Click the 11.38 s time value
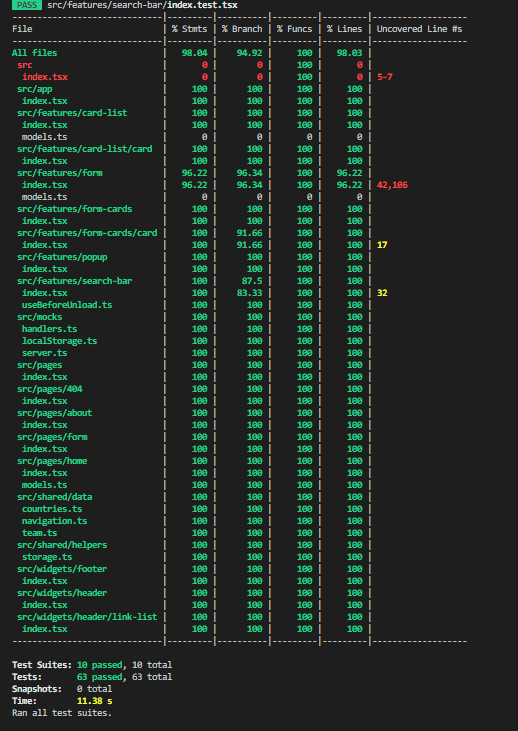 coord(95,701)
